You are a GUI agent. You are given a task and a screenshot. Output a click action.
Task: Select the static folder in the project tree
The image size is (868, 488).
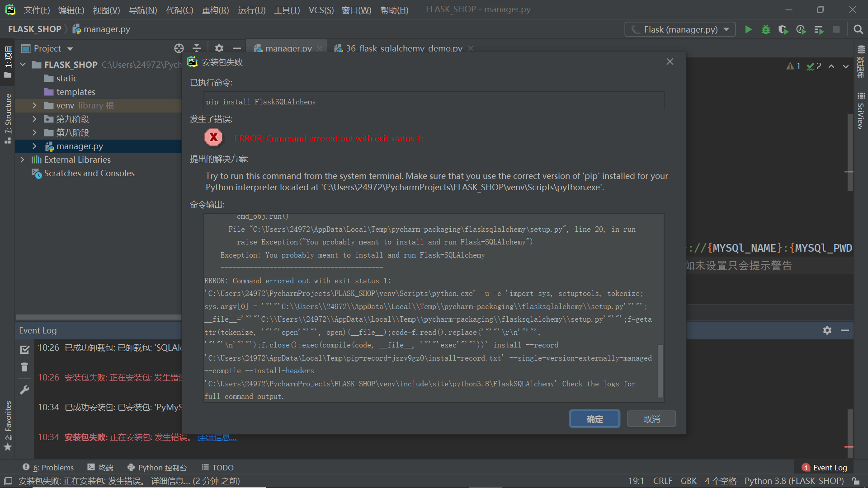[x=66, y=78]
